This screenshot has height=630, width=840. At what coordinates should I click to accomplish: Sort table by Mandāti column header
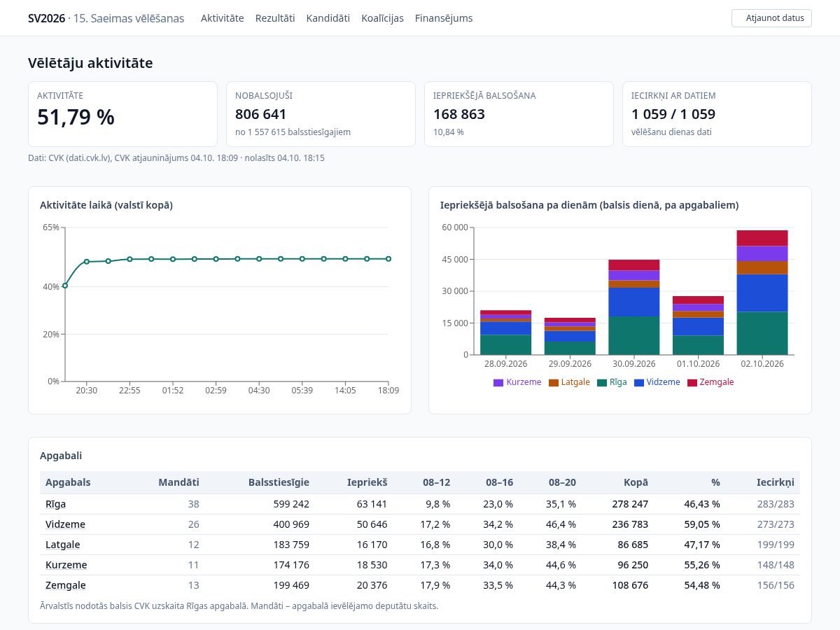tap(178, 482)
